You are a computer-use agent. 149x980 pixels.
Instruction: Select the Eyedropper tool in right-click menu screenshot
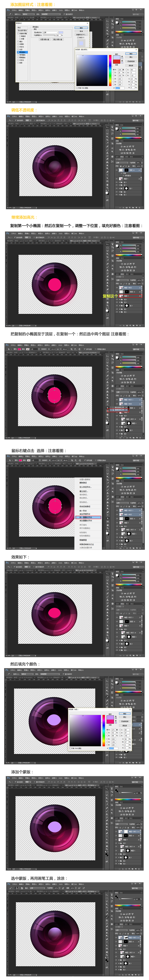pyautogui.click(x=108, y=483)
